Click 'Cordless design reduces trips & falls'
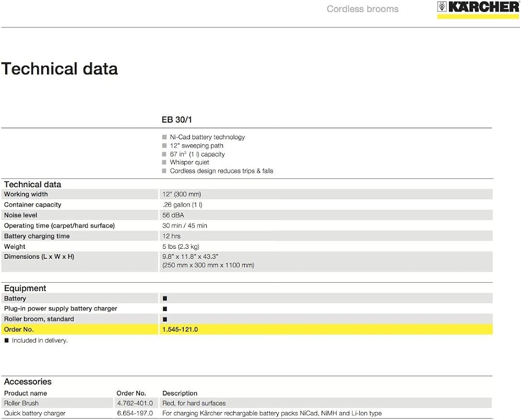The height and width of the screenshot is (420, 522). tap(221, 171)
